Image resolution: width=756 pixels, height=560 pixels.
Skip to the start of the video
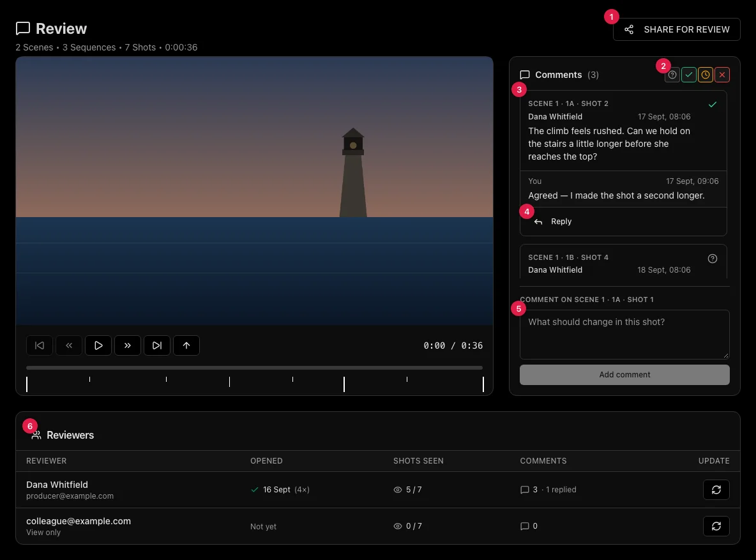click(40, 345)
